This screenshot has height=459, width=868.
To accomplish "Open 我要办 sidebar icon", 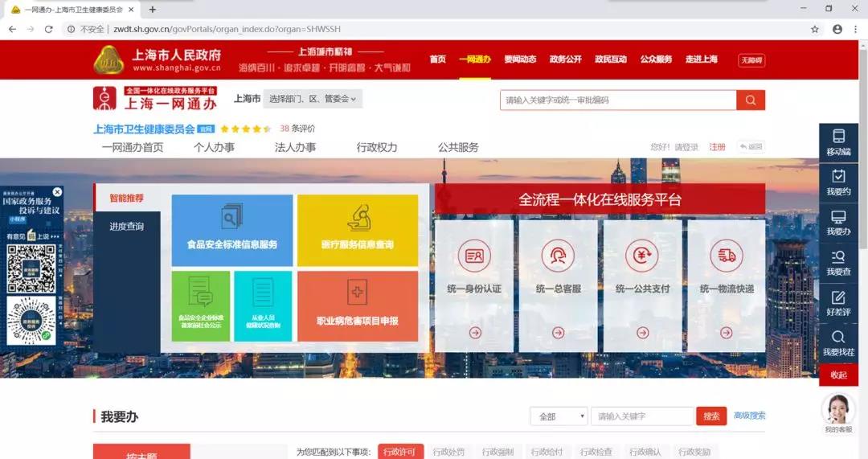I will 838,223.
